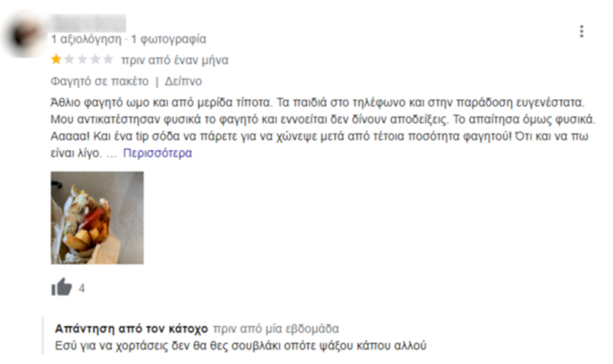Select the 'Φαγητό σε πακέτο' label

coord(99,82)
